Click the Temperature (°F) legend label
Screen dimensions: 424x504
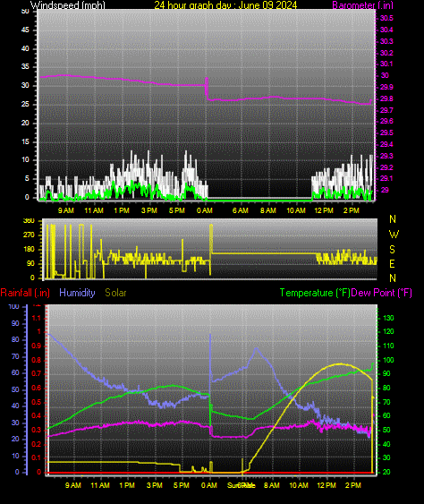pyautogui.click(x=315, y=293)
